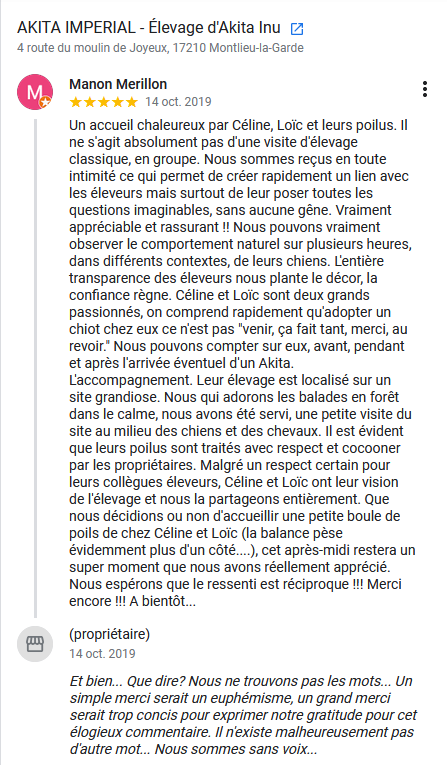Open the reviewer name Manon Merillon
This screenshot has height=765, width=447.
[118, 84]
